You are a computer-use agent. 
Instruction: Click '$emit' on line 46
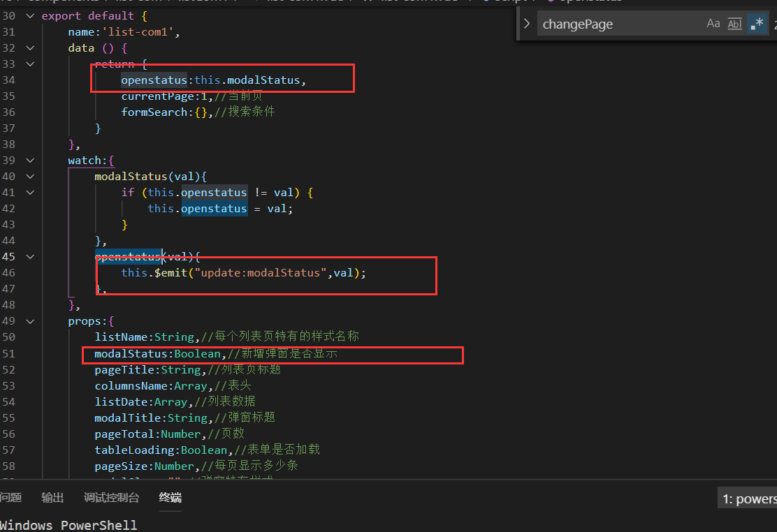pos(170,272)
